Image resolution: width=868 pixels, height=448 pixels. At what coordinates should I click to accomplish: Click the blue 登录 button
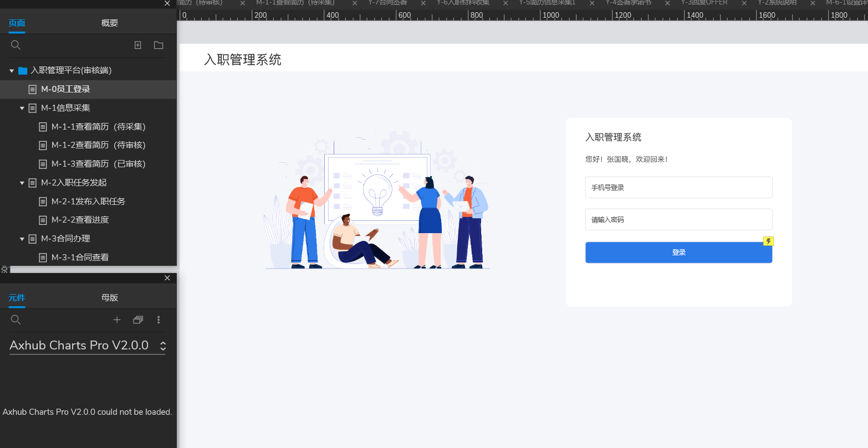click(x=678, y=253)
